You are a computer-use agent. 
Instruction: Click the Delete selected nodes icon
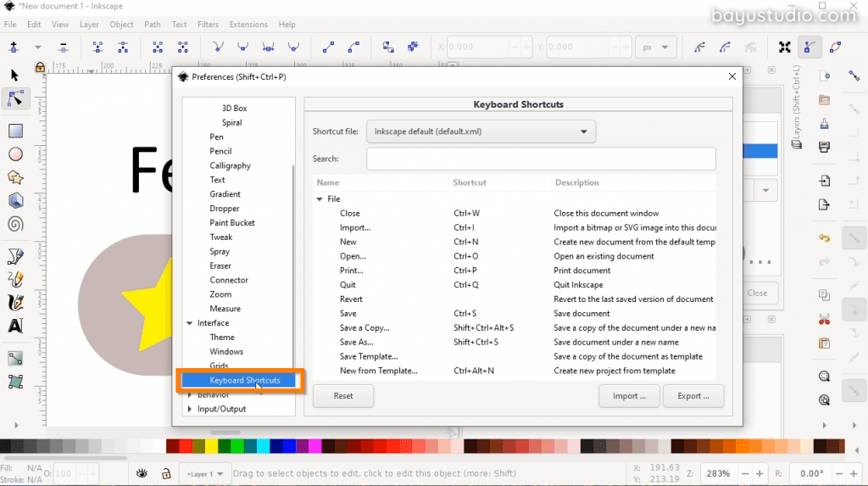coord(63,47)
